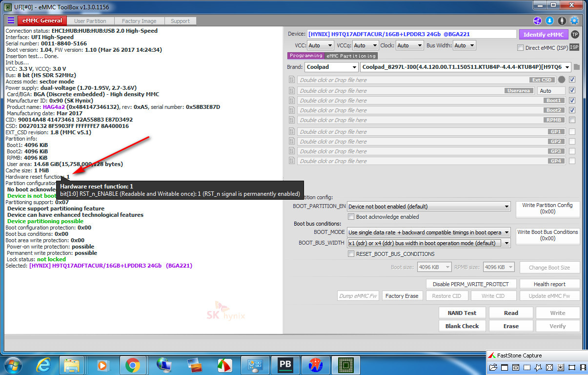588x375 pixels.
Task: Click the Erase button
Action: coord(511,326)
